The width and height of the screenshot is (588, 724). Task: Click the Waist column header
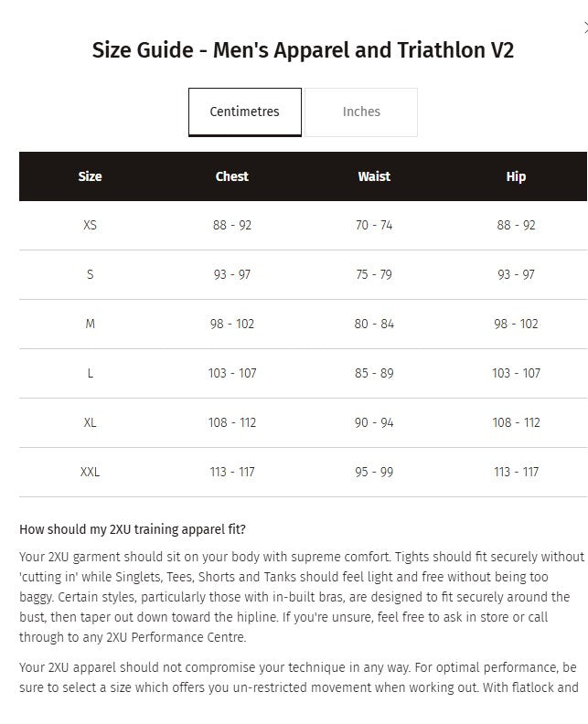coord(374,176)
